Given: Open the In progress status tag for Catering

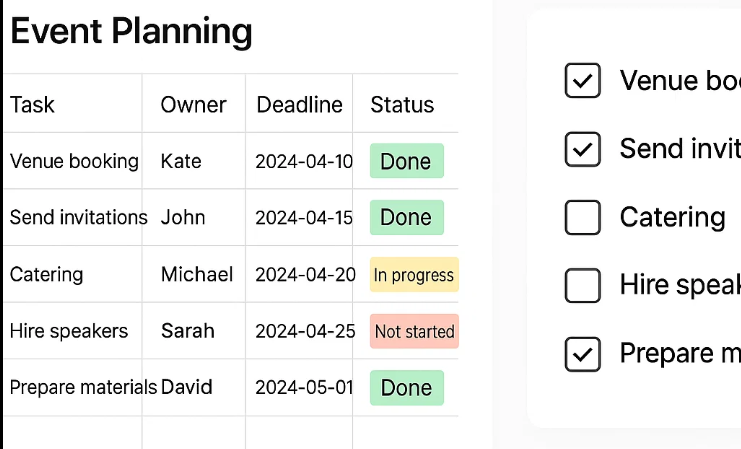Looking at the screenshot, I should 414,275.
